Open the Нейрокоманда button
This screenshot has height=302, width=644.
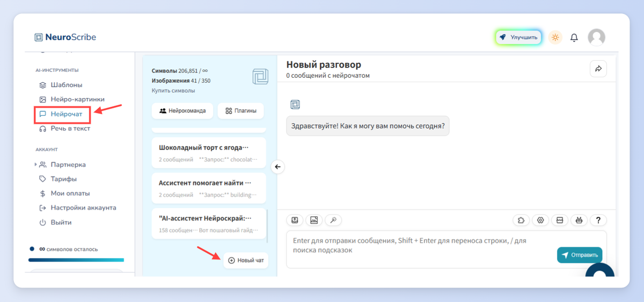click(x=182, y=111)
